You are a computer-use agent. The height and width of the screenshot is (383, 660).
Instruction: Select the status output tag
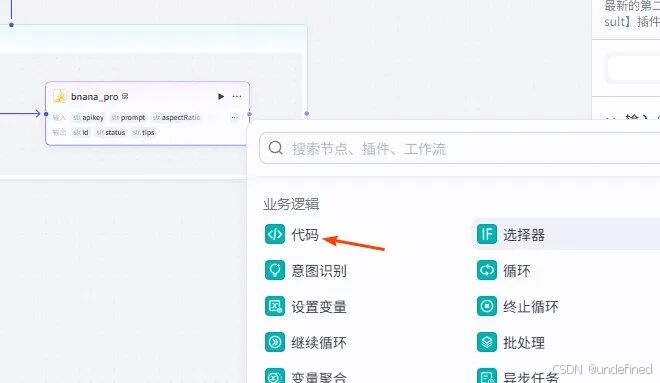111,133
